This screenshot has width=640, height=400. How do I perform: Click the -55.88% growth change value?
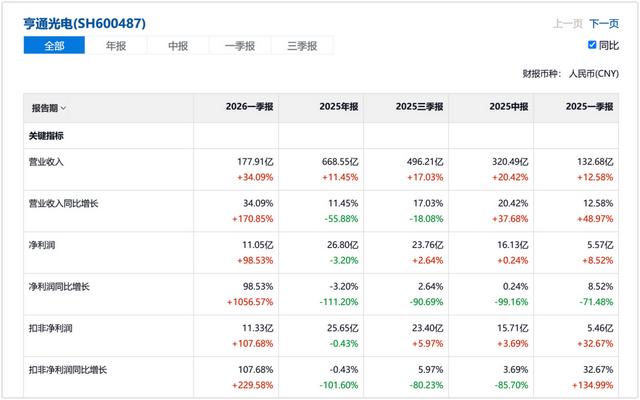point(341,219)
